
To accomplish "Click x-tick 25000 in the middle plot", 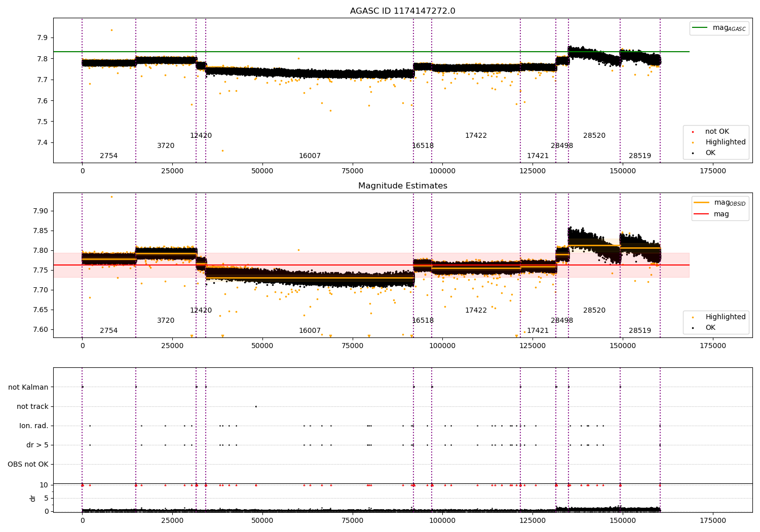I will [x=172, y=346].
